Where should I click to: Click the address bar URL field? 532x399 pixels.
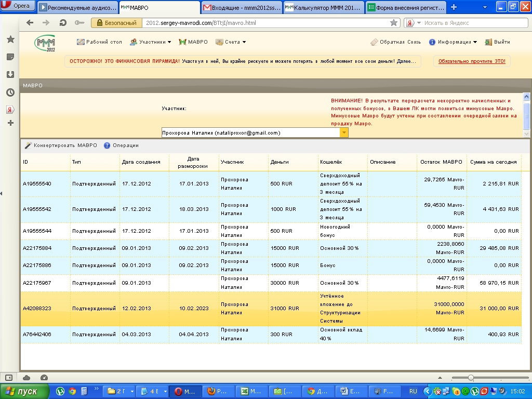264,23
